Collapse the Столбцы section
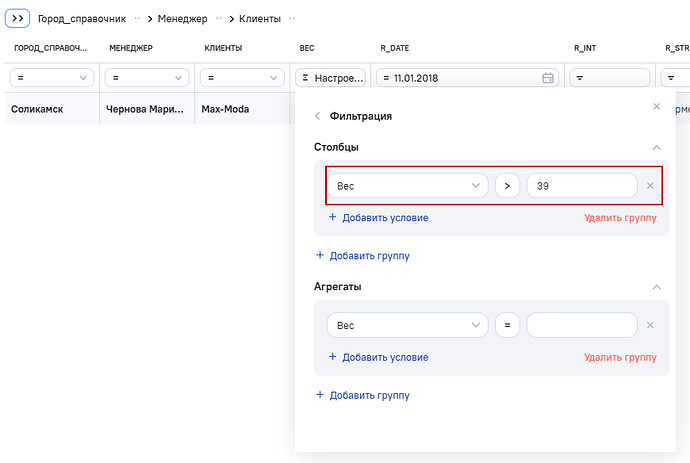This screenshot has height=463, width=690. click(x=656, y=147)
